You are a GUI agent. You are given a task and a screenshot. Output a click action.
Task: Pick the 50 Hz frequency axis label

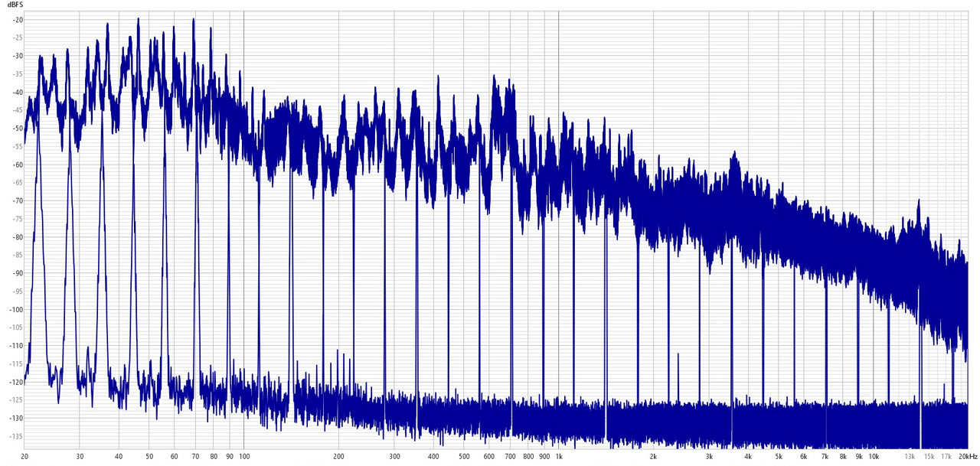[x=149, y=456]
